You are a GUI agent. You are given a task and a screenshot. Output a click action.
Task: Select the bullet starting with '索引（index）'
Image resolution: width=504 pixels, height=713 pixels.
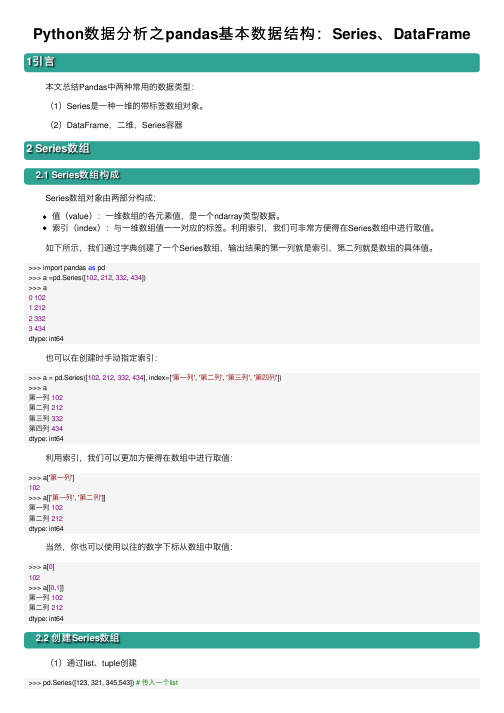point(244,228)
